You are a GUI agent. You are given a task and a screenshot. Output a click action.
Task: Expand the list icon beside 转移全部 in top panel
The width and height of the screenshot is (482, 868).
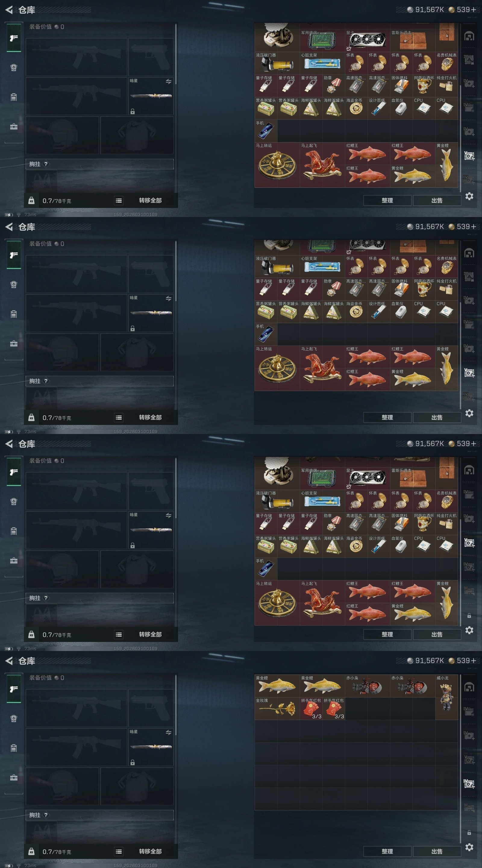coord(119,200)
